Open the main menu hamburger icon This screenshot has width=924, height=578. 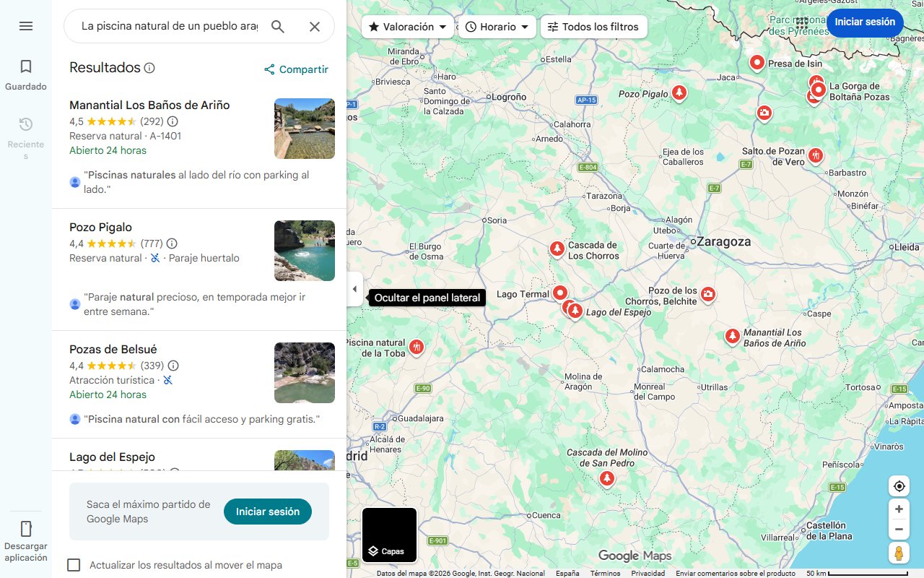[26, 26]
